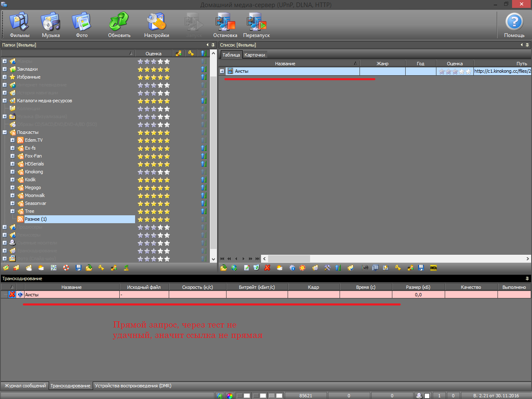The height and width of the screenshot is (399, 532).
Task: Collapse the Подкасты tree node
Action: point(5,133)
